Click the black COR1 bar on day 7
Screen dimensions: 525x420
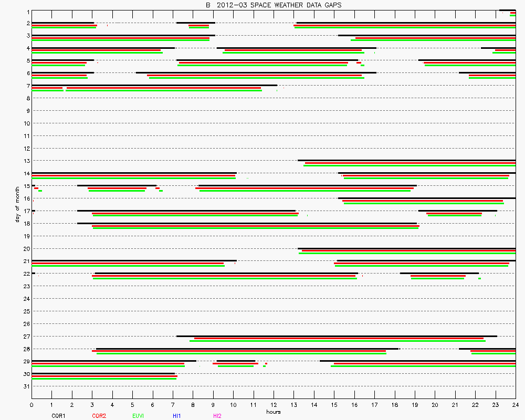pos(154,85)
